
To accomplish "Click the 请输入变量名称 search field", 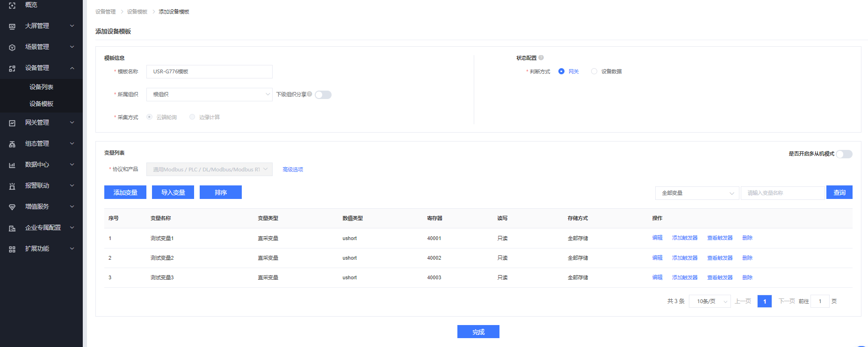I will pyautogui.click(x=782, y=193).
